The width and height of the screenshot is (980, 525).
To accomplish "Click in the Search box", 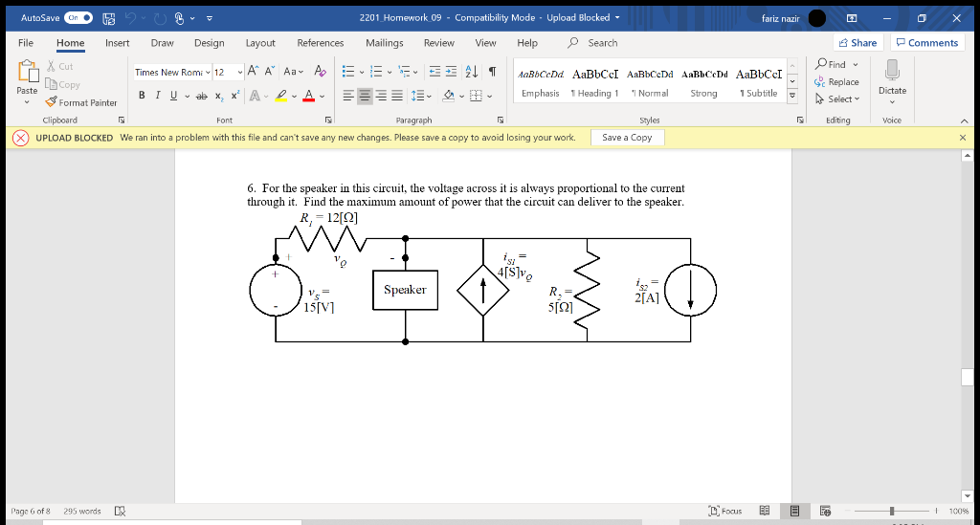I will point(602,42).
